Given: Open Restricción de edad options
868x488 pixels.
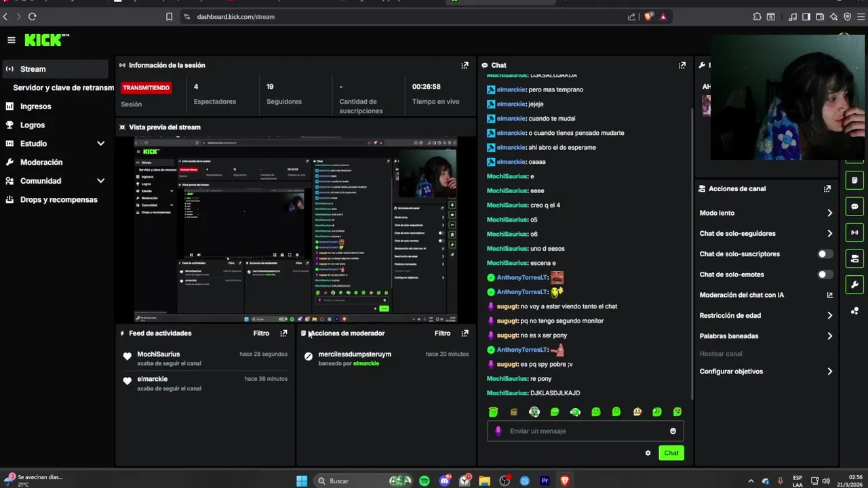Looking at the screenshot, I should click(x=765, y=315).
